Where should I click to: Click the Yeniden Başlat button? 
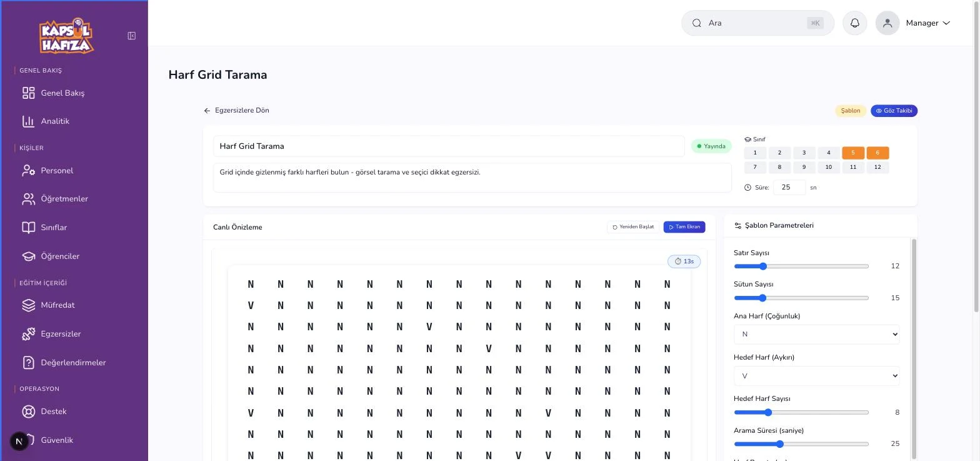pyautogui.click(x=633, y=227)
